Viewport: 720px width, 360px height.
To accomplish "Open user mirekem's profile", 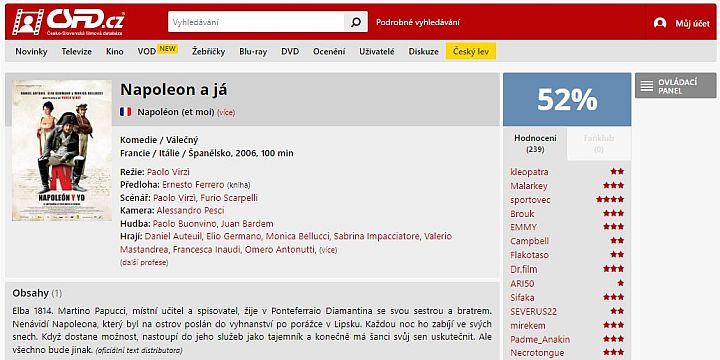I will 528,325.
